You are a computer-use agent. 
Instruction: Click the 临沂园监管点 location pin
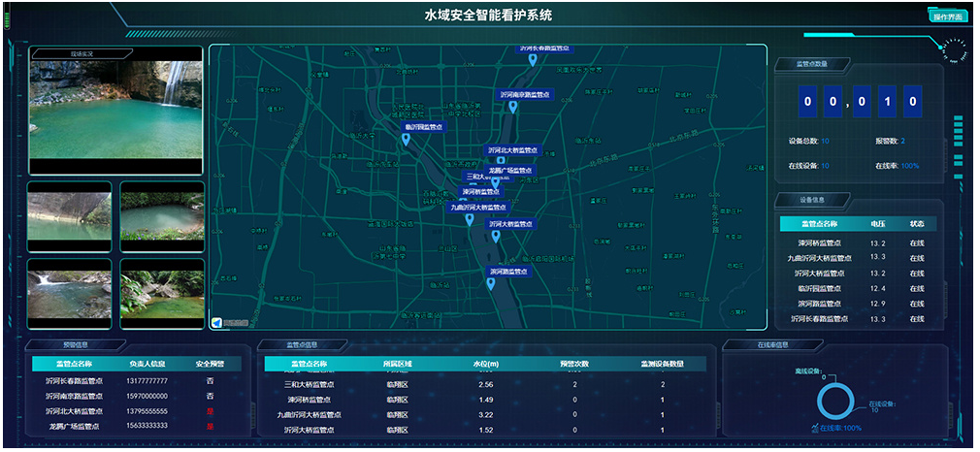(406, 140)
